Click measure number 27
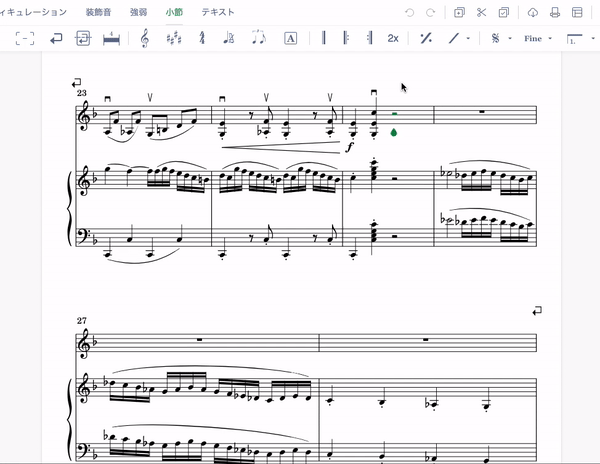 (x=82, y=321)
